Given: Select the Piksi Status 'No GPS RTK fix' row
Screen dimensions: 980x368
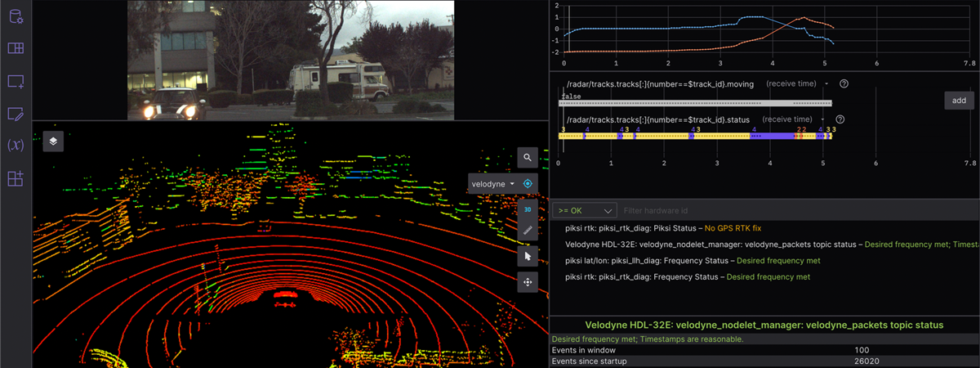Looking at the screenshot, I should pyautogui.click(x=663, y=228).
